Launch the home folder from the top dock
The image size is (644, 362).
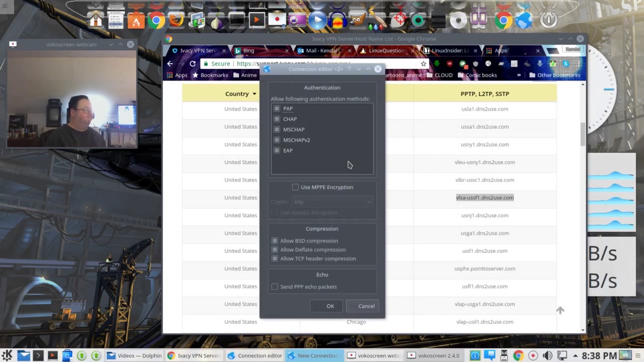[96, 20]
